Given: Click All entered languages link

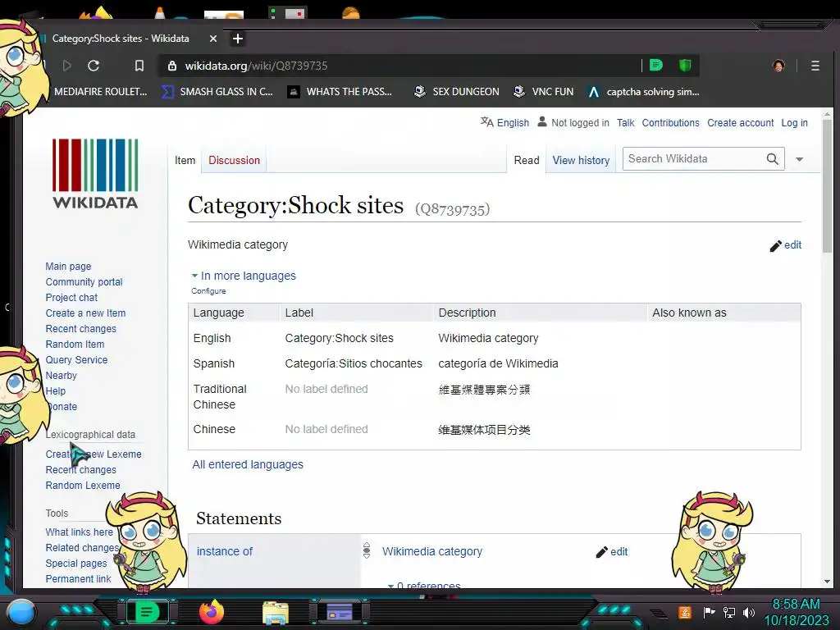Looking at the screenshot, I should [x=248, y=464].
